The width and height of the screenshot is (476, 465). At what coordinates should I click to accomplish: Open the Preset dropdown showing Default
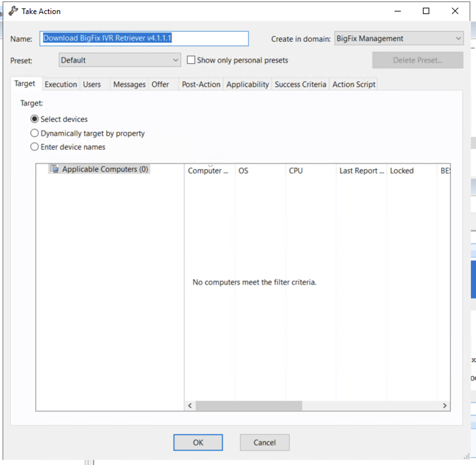[120, 60]
